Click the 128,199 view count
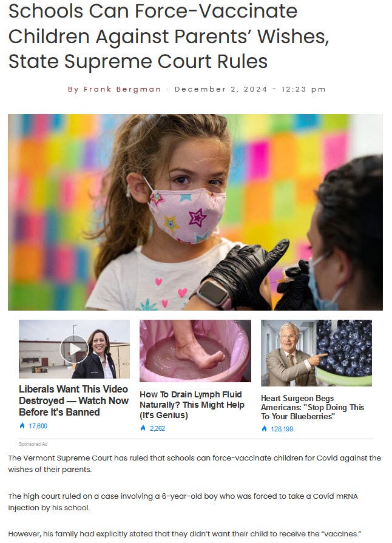392x543 pixels. (282, 429)
